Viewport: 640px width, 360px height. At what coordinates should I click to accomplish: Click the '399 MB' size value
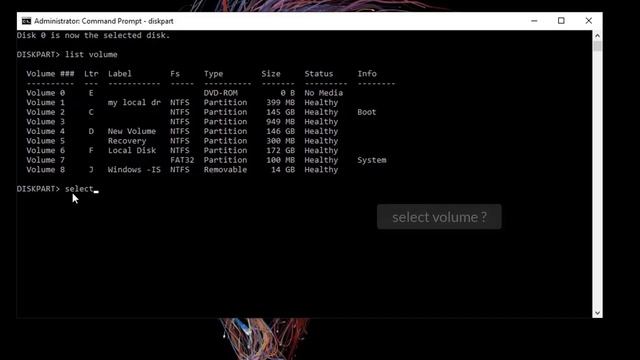pyautogui.click(x=280, y=102)
